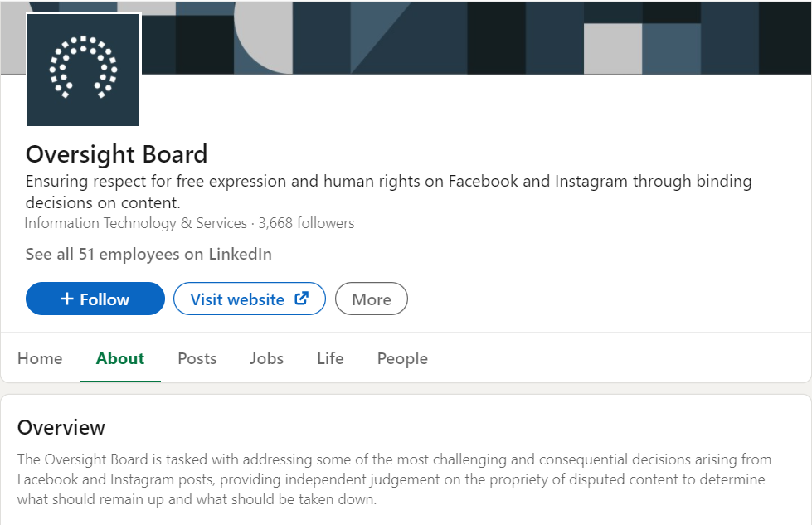Click the Overview description paragraph
Screen dimensions: 812x525
(394, 479)
